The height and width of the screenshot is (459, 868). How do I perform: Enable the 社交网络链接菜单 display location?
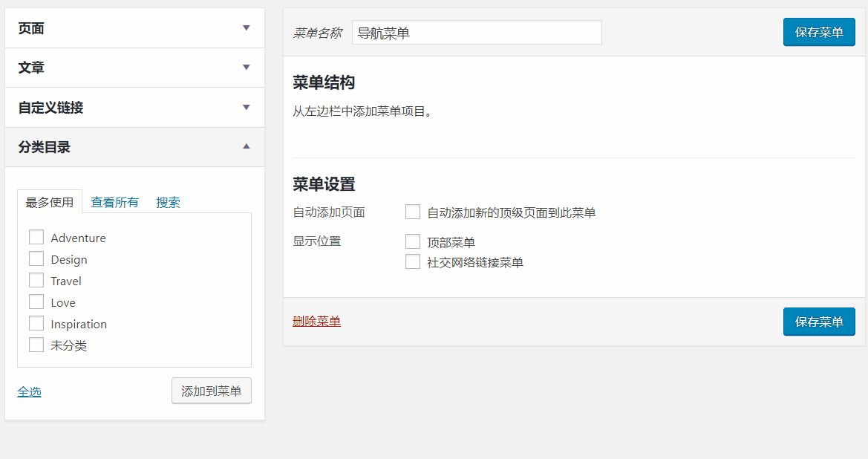coord(413,262)
